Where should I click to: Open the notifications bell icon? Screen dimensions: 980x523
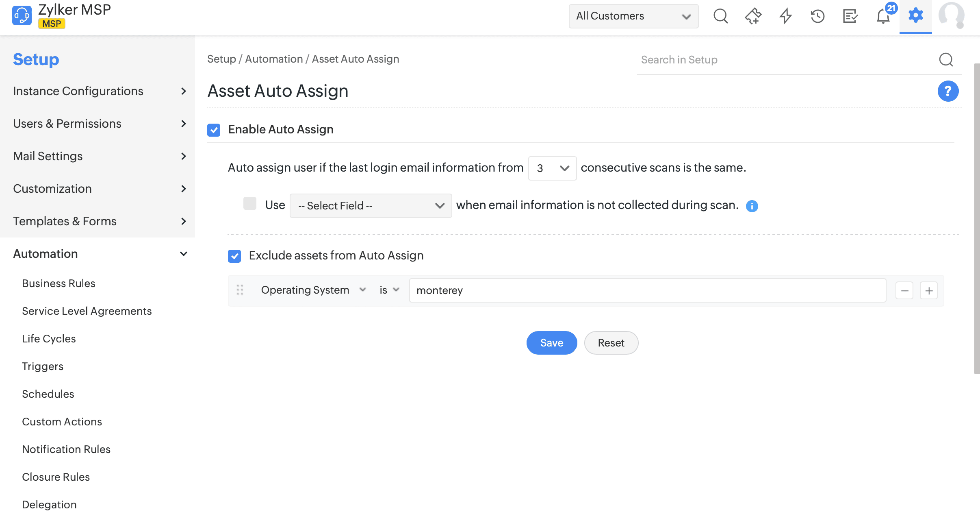pos(883,16)
